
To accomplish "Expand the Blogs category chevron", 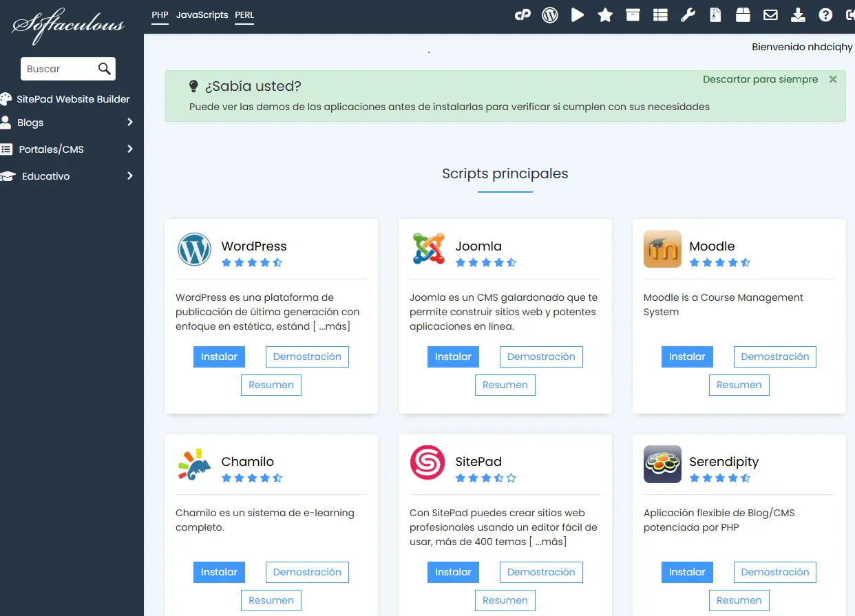I will point(130,123).
